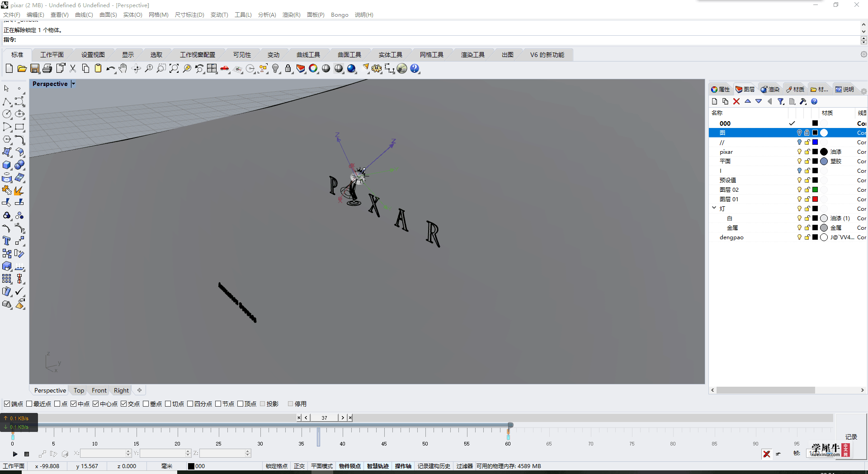The height and width of the screenshot is (474, 868).
Task: Increase the Z coordinate spinner
Action: coord(248,451)
